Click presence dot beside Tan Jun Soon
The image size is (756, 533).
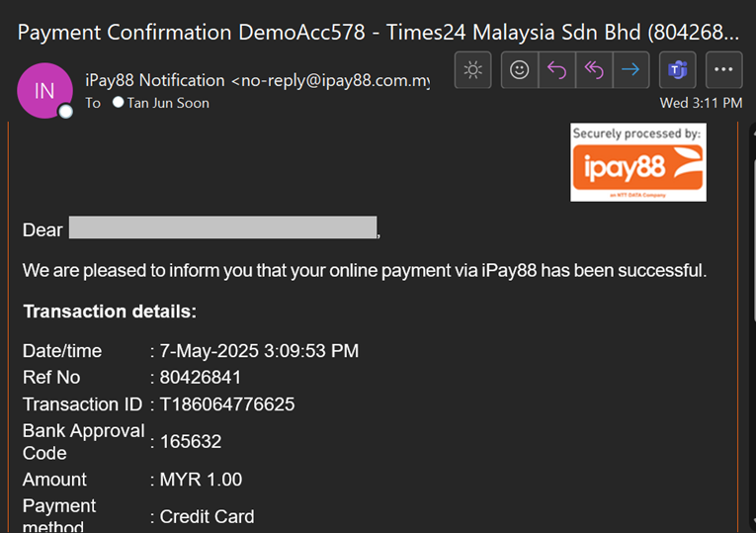pos(119,103)
